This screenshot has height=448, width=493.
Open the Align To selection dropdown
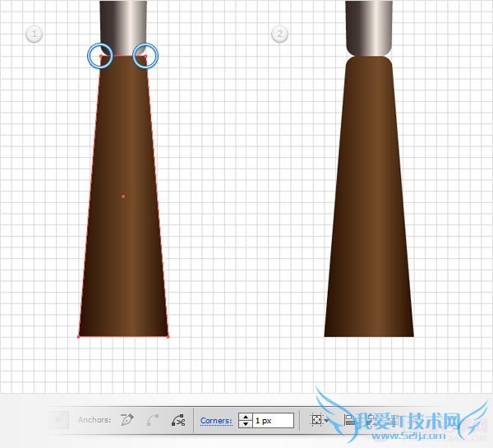pyautogui.click(x=320, y=420)
